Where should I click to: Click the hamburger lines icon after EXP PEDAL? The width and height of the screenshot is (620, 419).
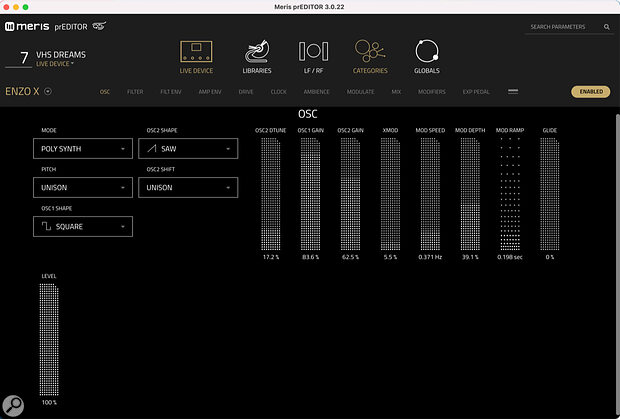click(513, 91)
